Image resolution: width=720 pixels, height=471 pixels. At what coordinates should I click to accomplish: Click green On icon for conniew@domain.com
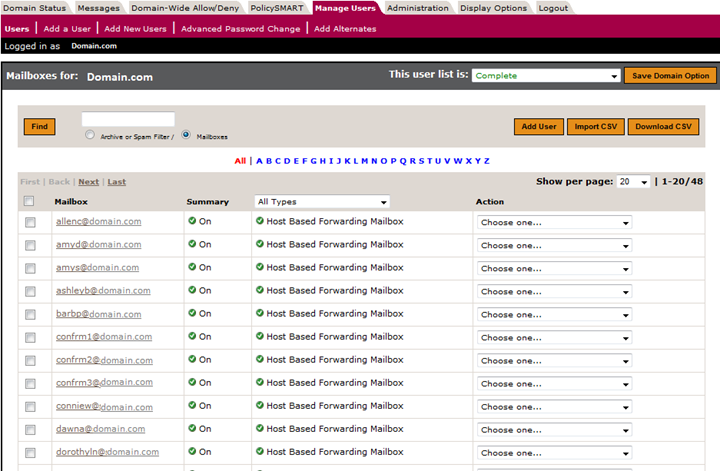(x=191, y=406)
